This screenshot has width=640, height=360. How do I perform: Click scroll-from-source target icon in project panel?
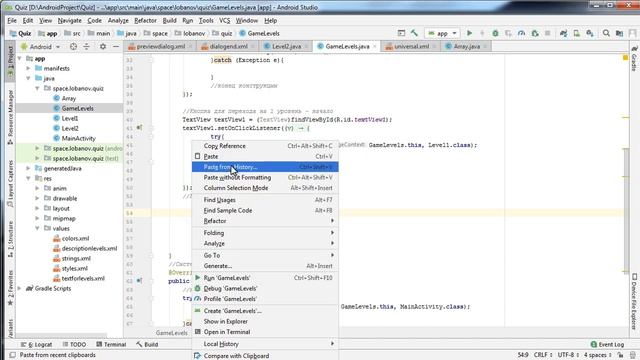point(73,47)
